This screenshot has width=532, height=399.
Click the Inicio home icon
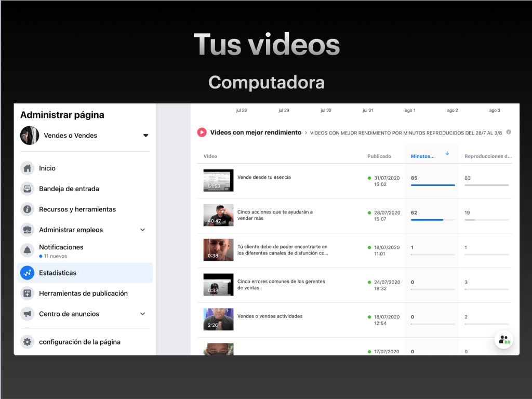pyautogui.click(x=27, y=168)
